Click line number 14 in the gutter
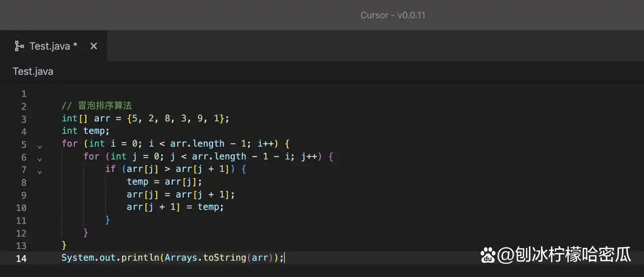This screenshot has height=277, width=644. pos(21,258)
